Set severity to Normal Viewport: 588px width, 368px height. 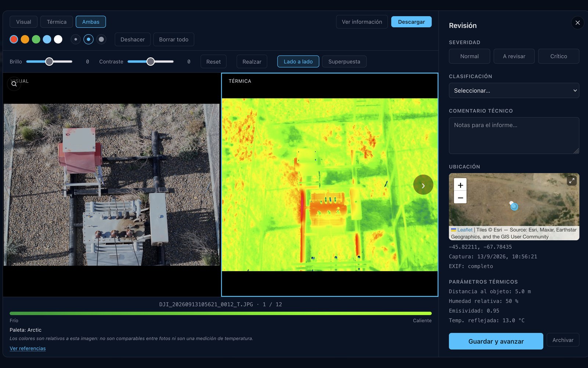[469, 56]
